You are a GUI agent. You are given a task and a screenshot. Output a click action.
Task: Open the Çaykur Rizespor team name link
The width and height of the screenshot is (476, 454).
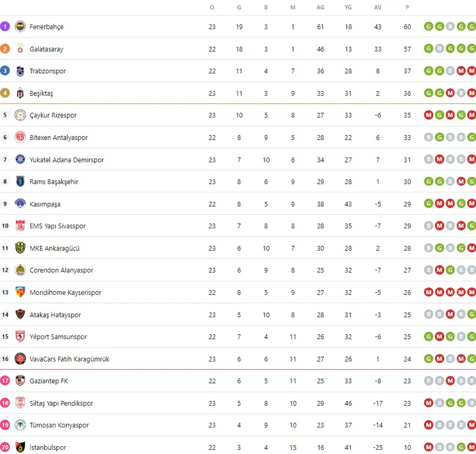click(53, 115)
